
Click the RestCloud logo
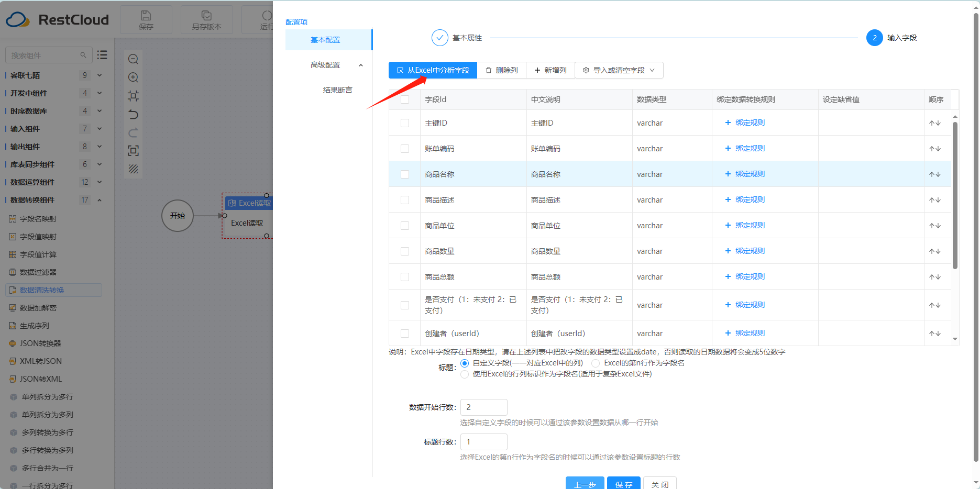[58, 20]
